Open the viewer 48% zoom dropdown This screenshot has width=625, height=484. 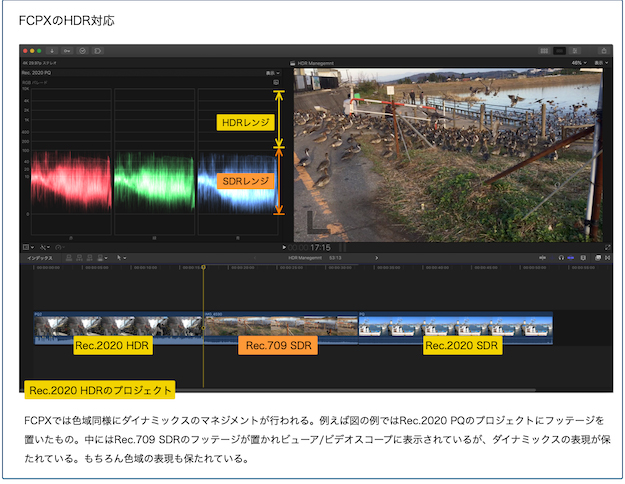click(x=576, y=62)
